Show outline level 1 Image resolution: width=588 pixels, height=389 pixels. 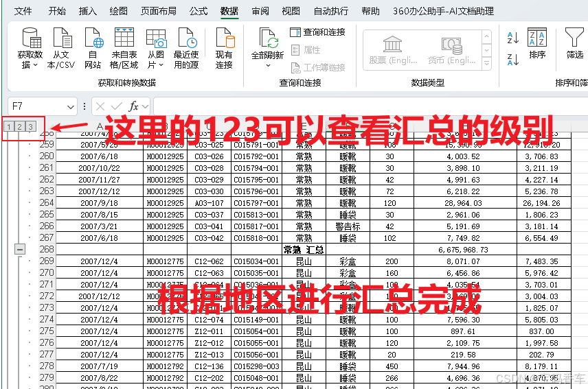tap(9, 126)
